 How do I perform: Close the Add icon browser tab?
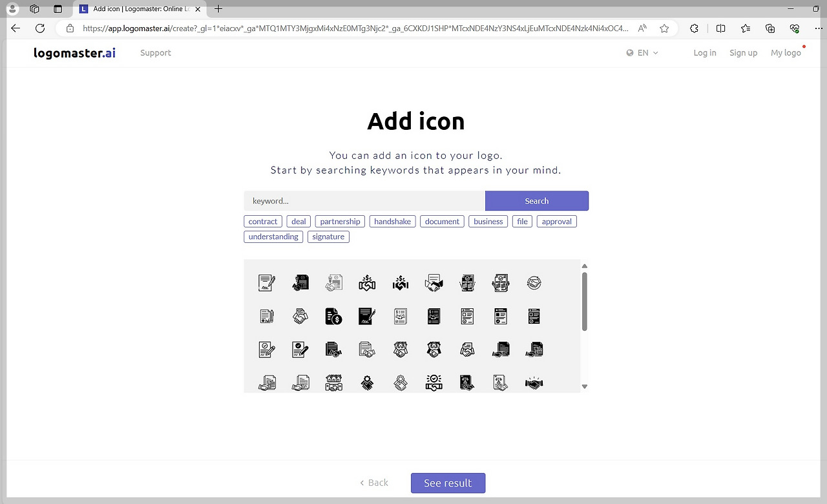click(198, 9)
